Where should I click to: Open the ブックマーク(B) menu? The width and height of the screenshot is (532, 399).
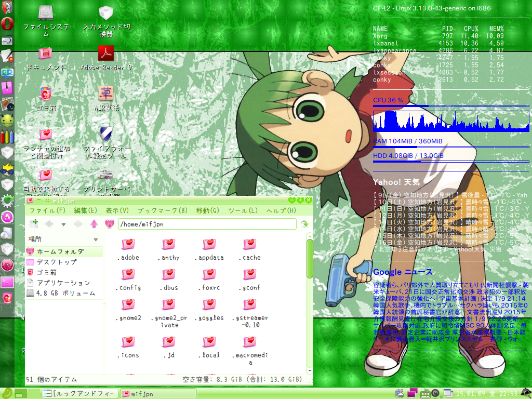163,211
